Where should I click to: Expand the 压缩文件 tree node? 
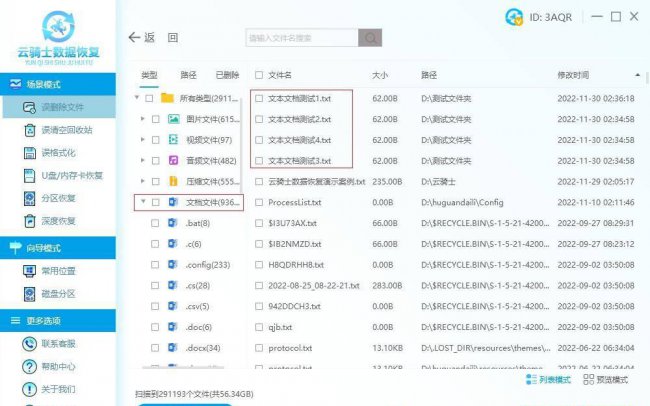point(143,181)
